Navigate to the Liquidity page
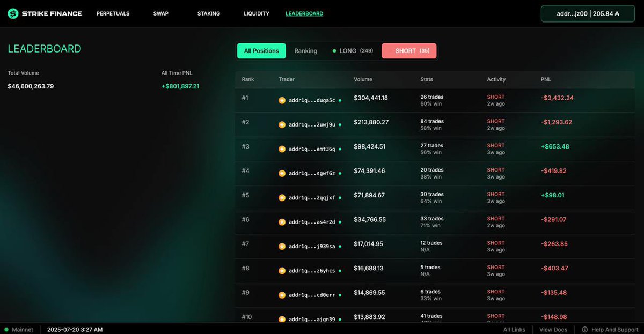Image resolution: width=644 pixels, height=334 pixels. (x=257, y=13)
